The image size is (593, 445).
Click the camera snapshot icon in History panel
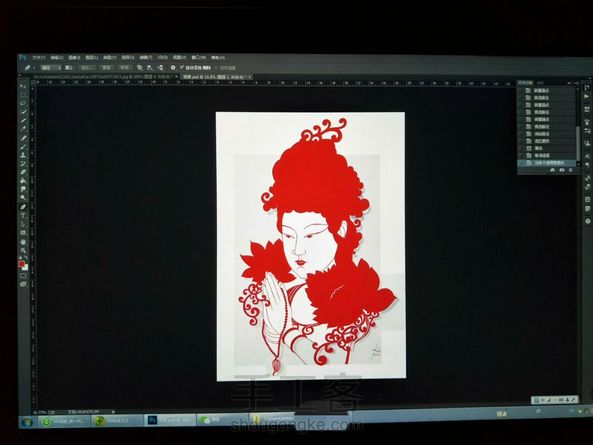point(562,171)
